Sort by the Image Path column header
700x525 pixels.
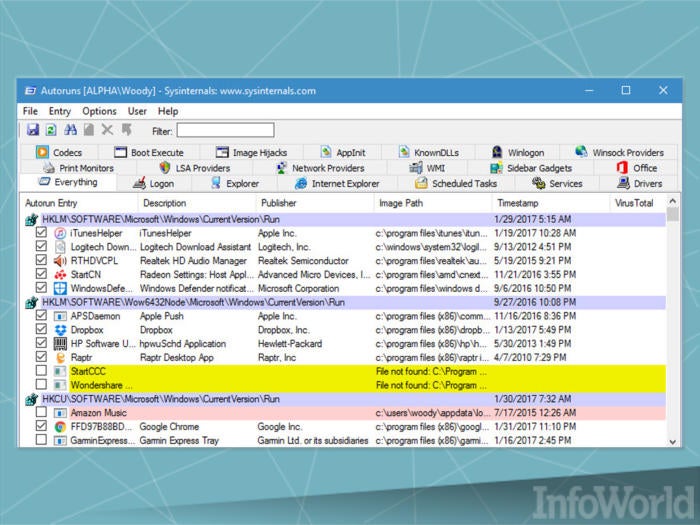tap(433, 203)
